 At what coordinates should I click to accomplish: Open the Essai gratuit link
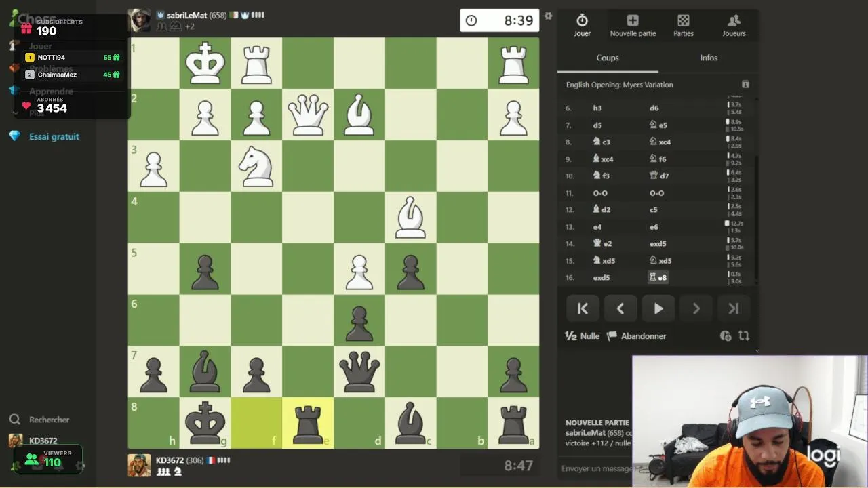pos(54,136)
